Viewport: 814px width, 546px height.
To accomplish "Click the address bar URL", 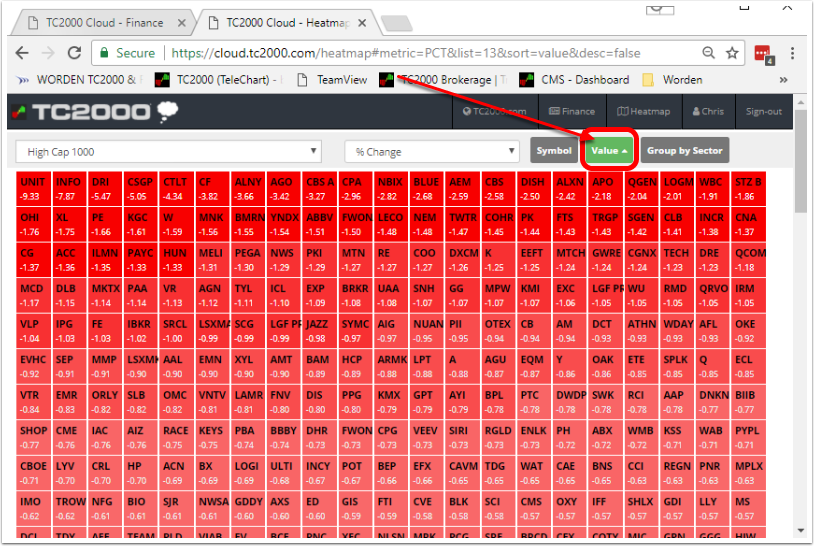I will (406, 53).
